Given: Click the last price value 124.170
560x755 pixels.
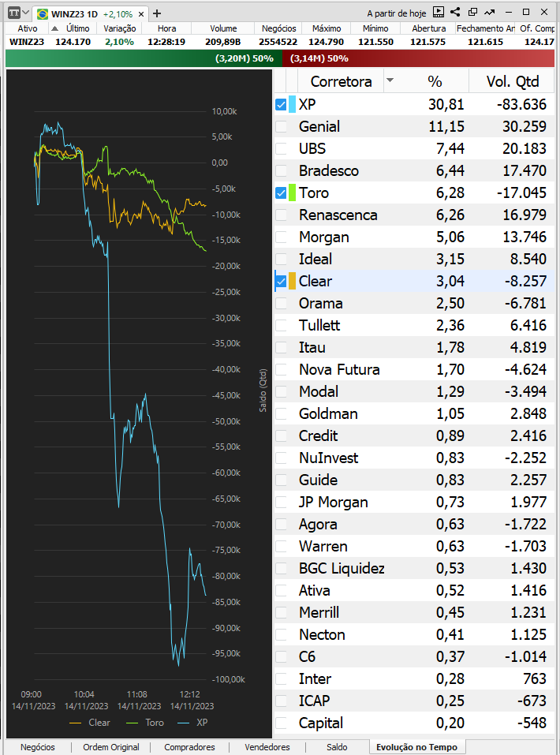Looking at the screenshot, I should pyautogui.click(x=73, y=42).
